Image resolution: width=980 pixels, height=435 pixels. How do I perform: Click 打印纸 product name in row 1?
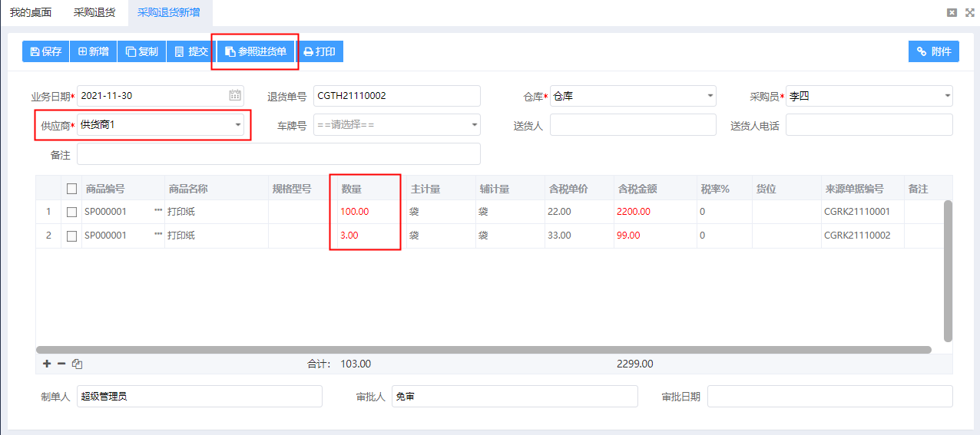pos(181,212)
